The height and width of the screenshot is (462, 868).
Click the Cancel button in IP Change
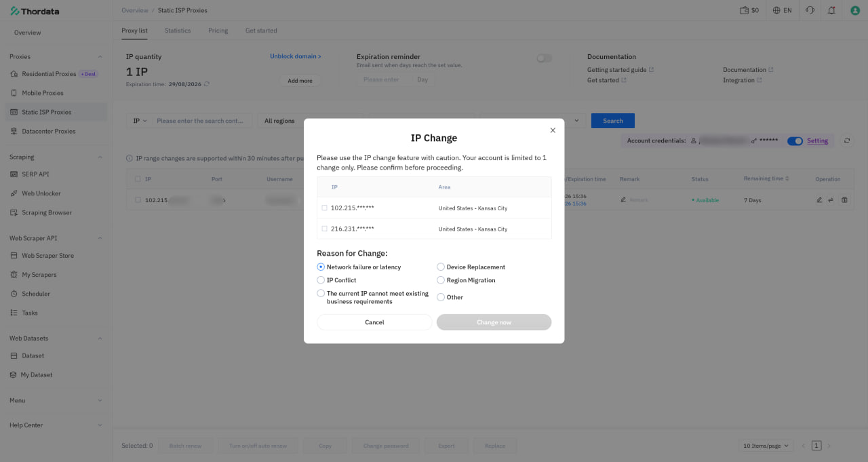point(374,322)
